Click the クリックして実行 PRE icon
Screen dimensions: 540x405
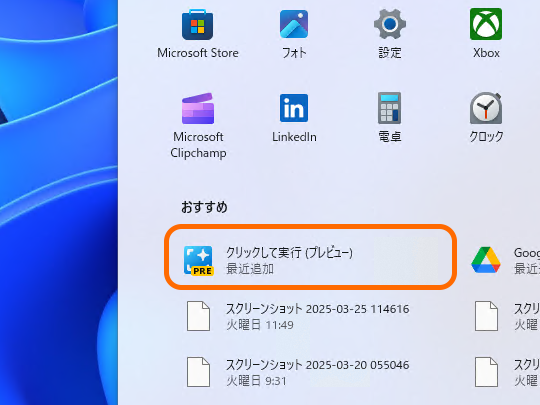click(x=198, y=261)
